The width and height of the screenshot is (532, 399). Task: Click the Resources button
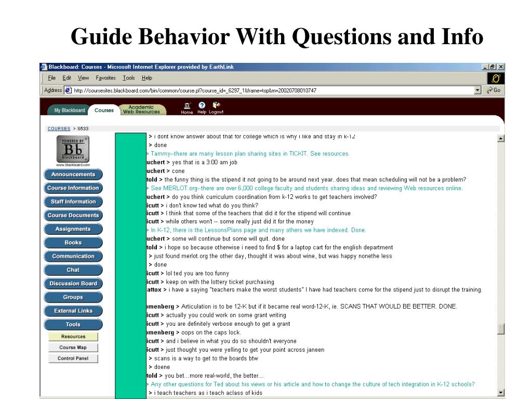tap(73, 337)
